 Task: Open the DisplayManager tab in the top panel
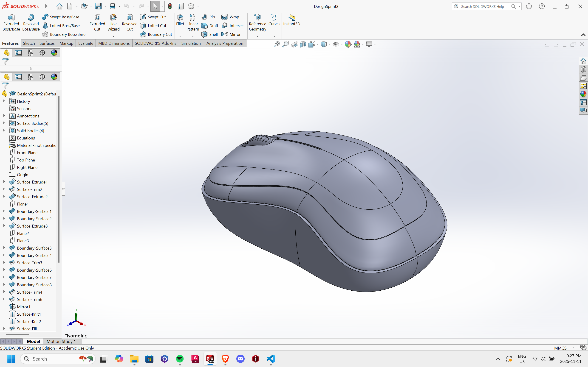click(x=54, y=53)
